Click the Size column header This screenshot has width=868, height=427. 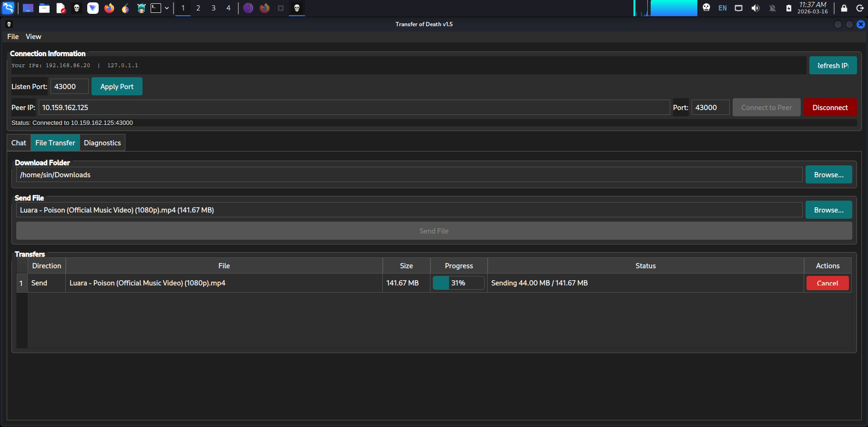click(406, 265)
